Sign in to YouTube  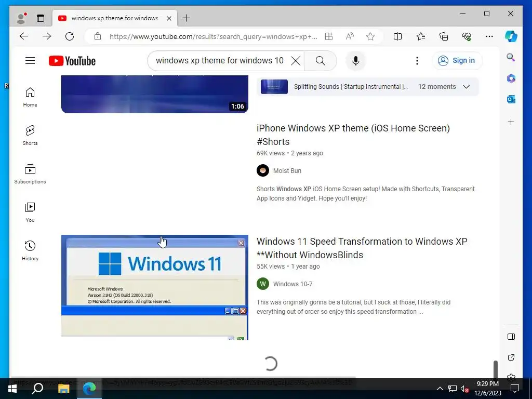click(x=457, y=61)
